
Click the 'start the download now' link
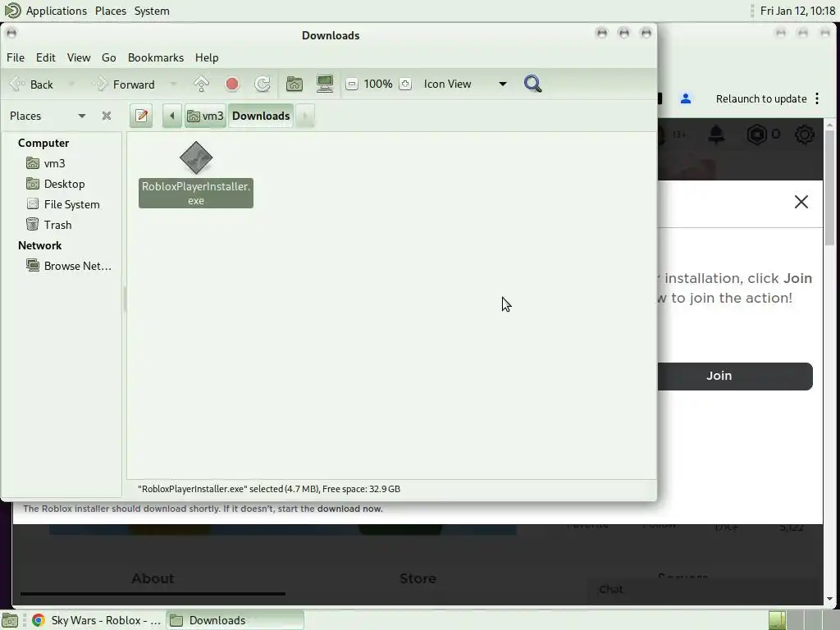[349, 509]
